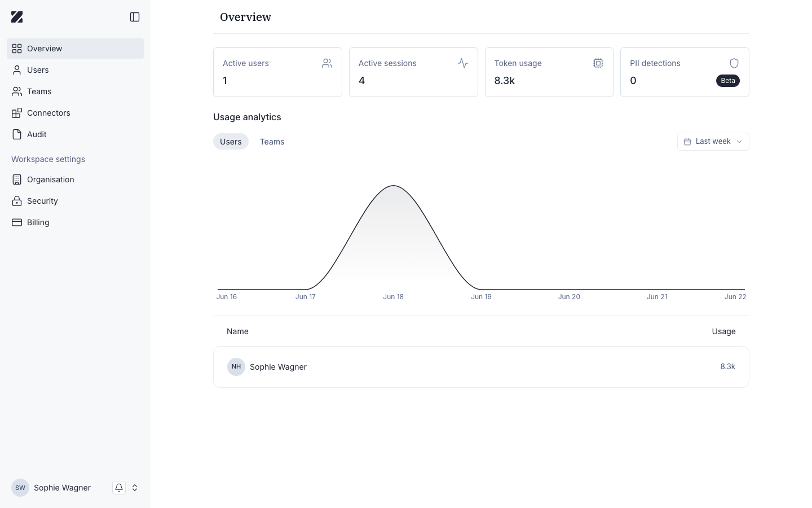Open the Connectors page in sidebar
This screenshot has height=508, width=812.
75,113
